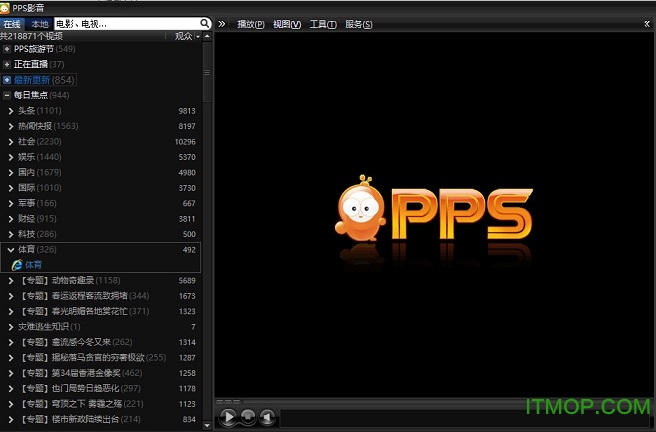Click the double-chevron icon at top right
656x432 pixels.
[x=647, y=24]
